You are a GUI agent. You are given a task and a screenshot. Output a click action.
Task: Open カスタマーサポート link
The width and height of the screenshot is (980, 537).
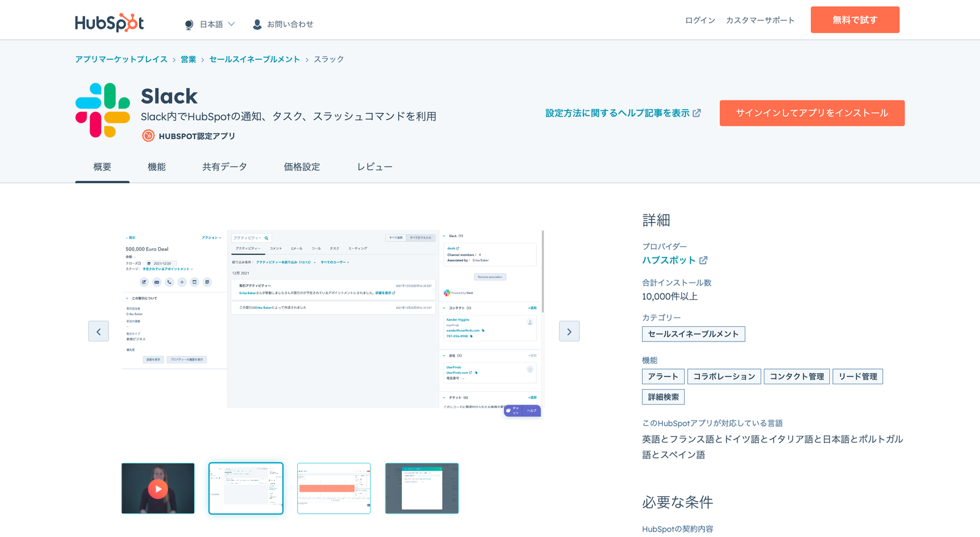click(760, 20)
